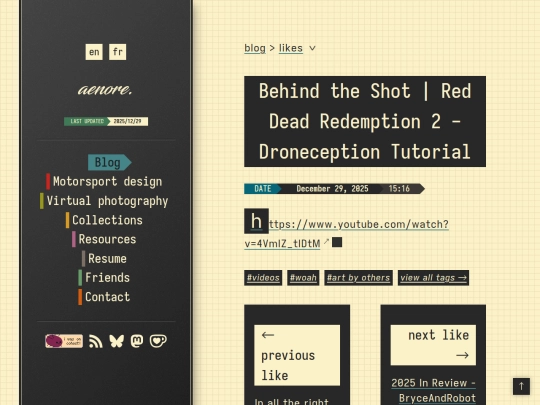The width and height of the screenshot is (540, 405).
Task: Click the small dark square after the YouTube link
Action: (x=337, y=242)
